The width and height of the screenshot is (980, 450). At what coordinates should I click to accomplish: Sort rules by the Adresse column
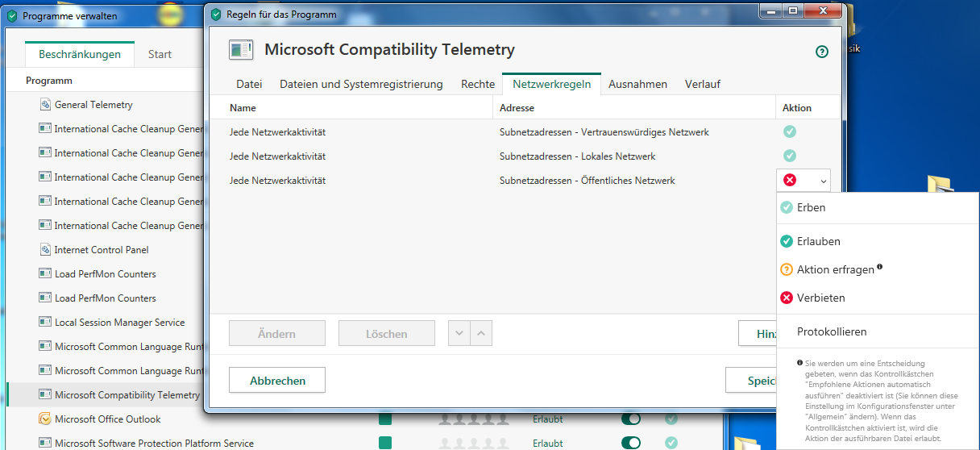[x=517, y=107]
